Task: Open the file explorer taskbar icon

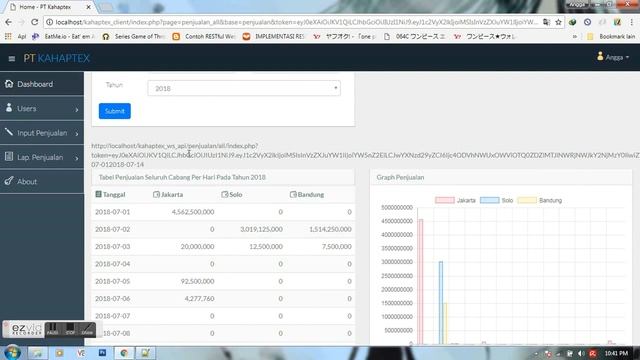Action: 38,353
